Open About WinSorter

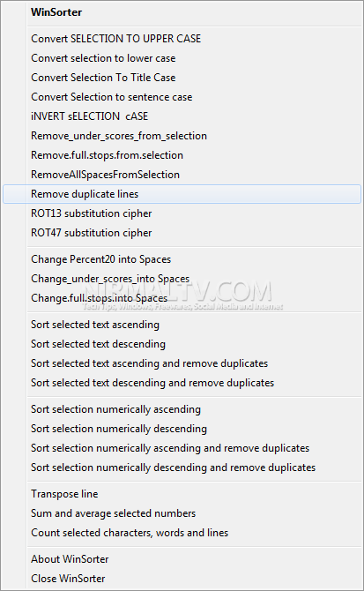(182, 559)
